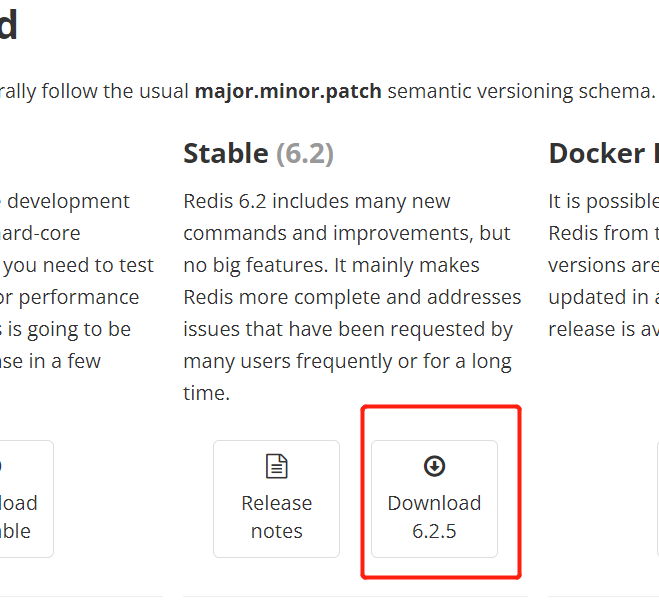Click the large page title letter at top left
The image size is (659, 611).
8,26
